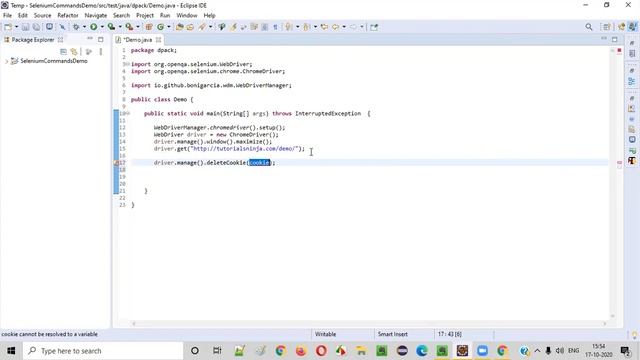Open the File menu

click(x=7, y=15)
